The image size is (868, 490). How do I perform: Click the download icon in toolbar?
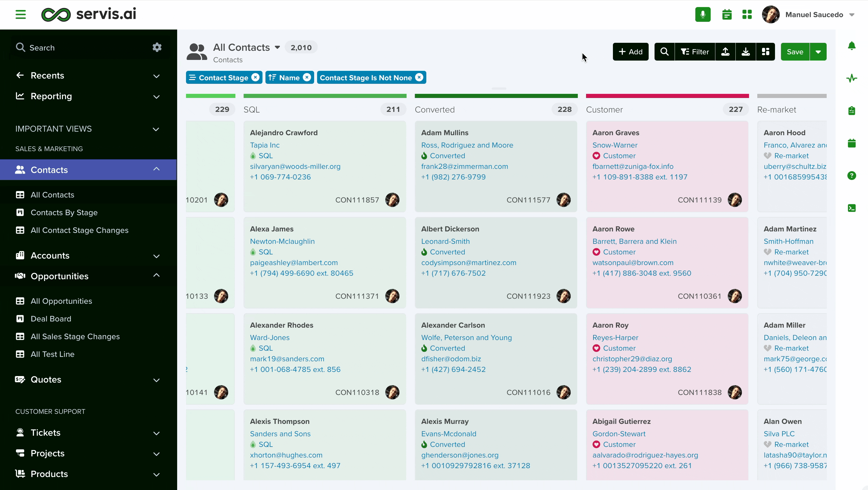coord(746,52)
